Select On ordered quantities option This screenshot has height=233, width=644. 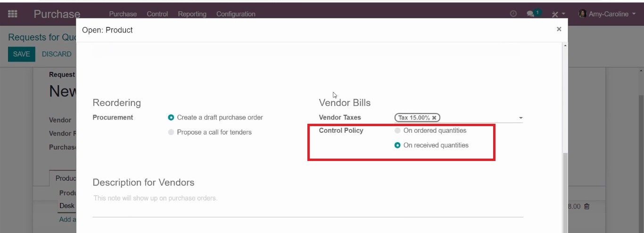(x=430, y=130)
